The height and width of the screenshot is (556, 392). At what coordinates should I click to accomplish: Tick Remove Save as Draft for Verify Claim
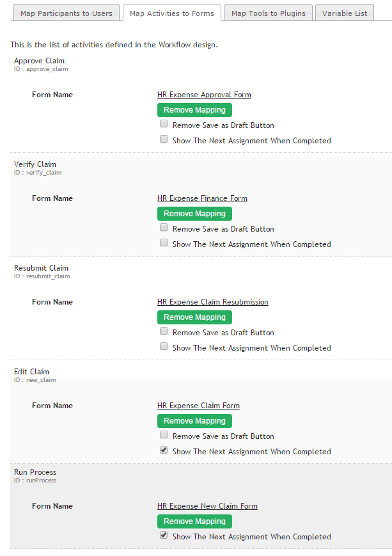coord(164,228)
